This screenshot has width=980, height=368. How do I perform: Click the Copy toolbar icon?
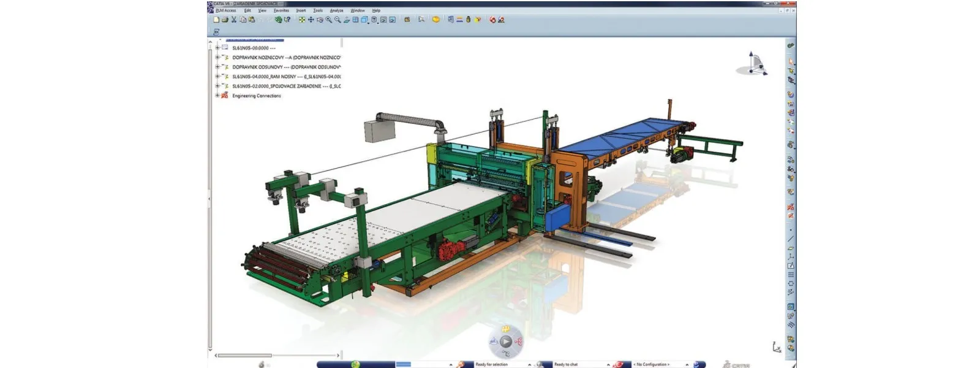click(243, 20)
